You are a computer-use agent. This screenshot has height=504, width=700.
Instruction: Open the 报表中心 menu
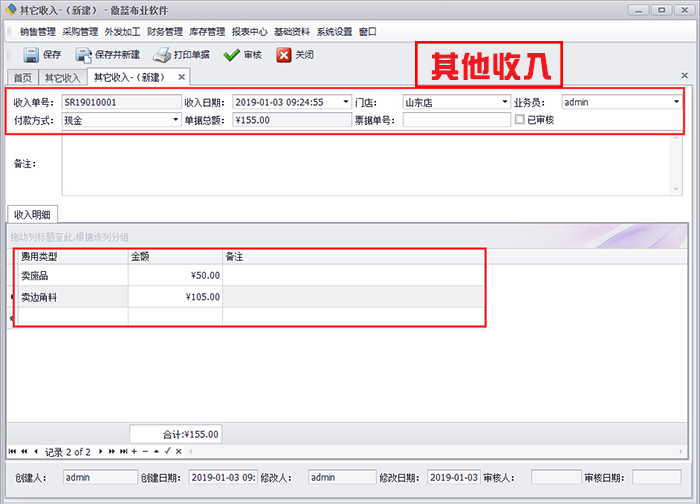[249, 31]
